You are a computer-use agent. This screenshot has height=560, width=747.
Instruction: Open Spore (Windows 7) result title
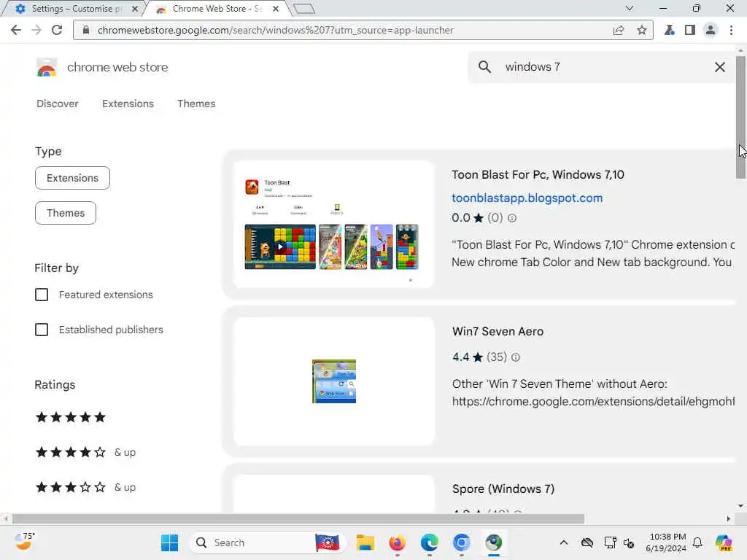(x=503, y=489)
